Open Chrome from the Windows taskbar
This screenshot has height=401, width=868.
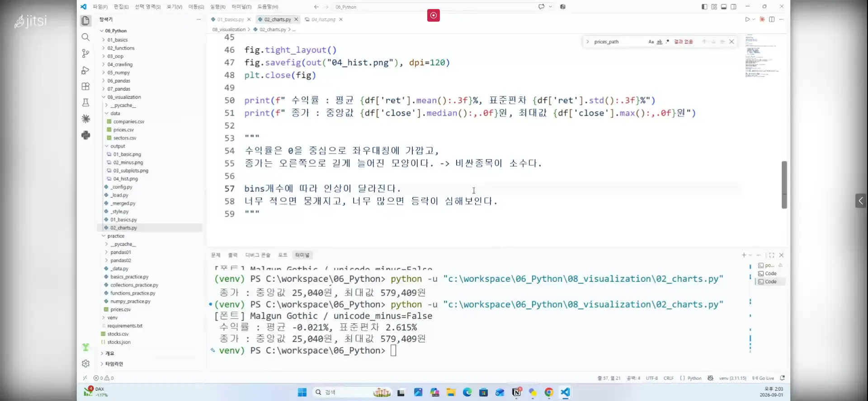click(x=549, y=392)
